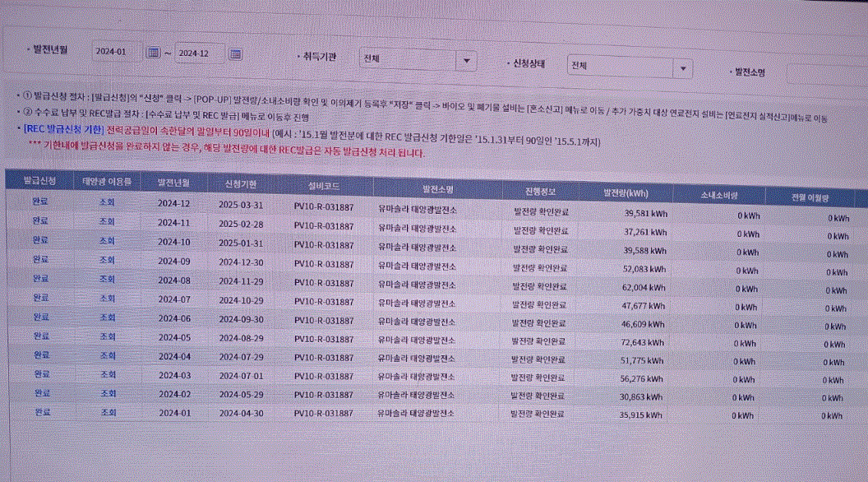Click 완료 status in 2024-02 row
Viewport: 868px width, 482px height.
click(42, 393)
